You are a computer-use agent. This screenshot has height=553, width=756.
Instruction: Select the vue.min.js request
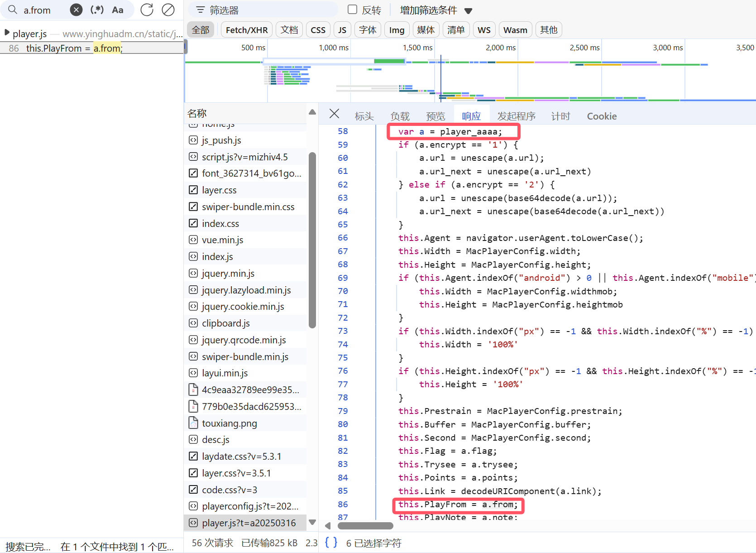click(x=222, y=240)
